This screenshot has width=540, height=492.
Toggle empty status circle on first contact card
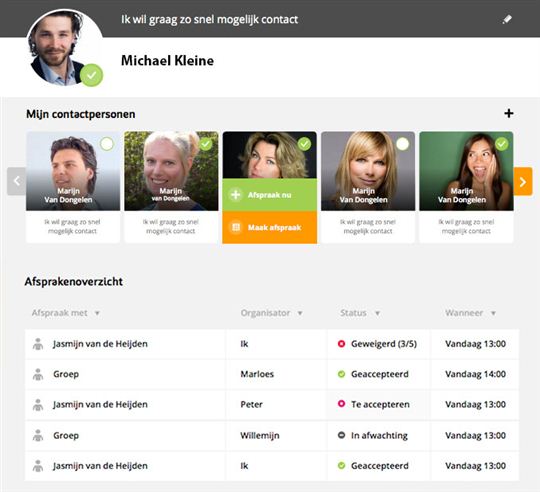pyautogui.click(x=107, y=144)
